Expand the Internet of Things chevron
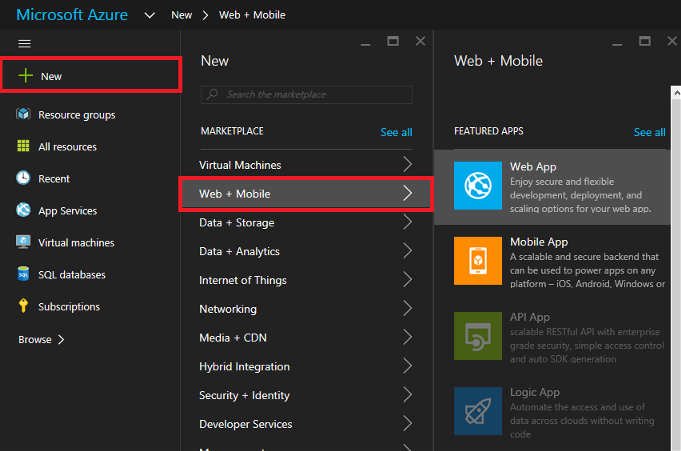Screen dimensions: 681x451 (407, 279)
